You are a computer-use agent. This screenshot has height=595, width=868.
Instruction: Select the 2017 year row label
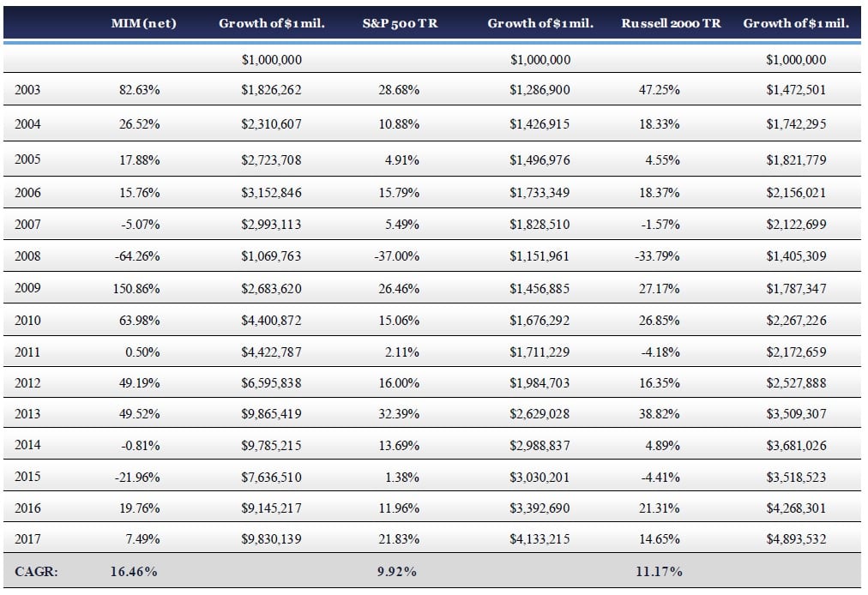[27, 539]
